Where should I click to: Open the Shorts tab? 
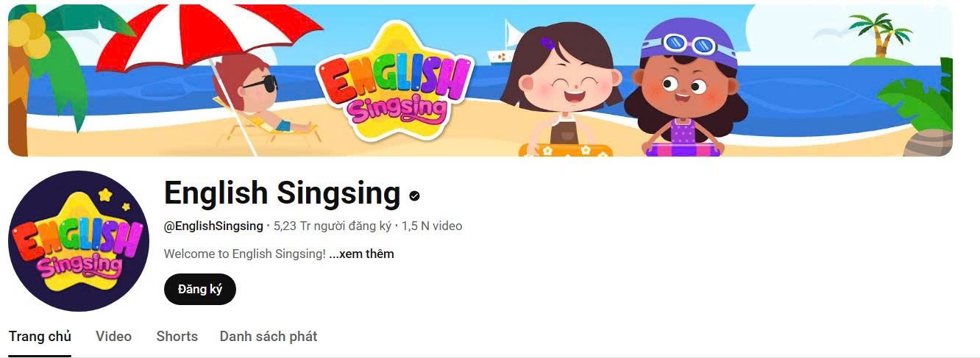click(177, 337)
